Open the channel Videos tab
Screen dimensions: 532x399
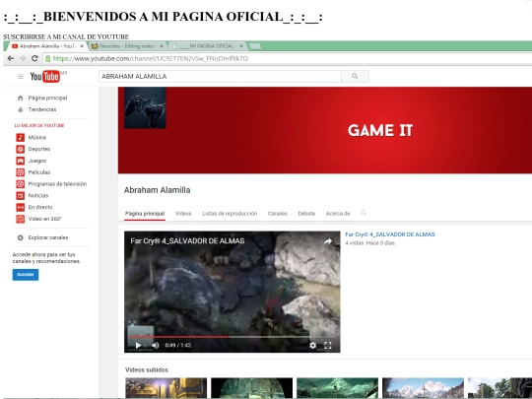[183, 214]
